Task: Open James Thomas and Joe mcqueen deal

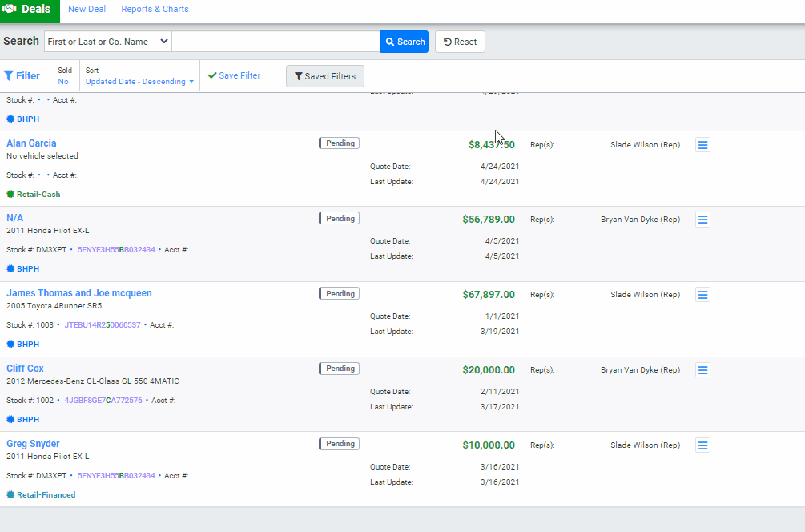Action: coord(79,293)
